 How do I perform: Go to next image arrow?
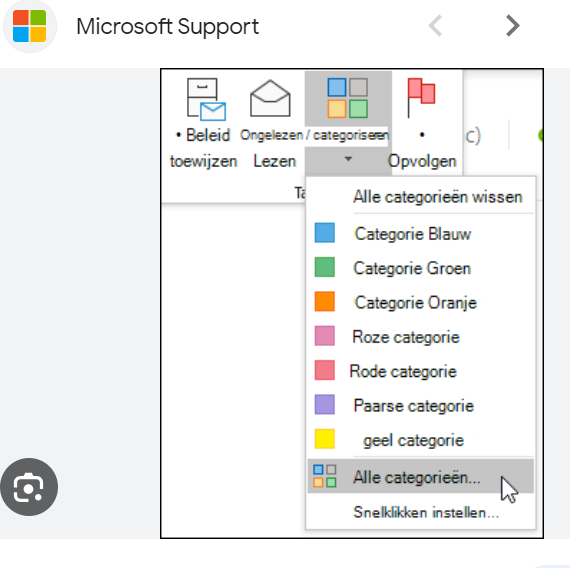tap(513, 26)
